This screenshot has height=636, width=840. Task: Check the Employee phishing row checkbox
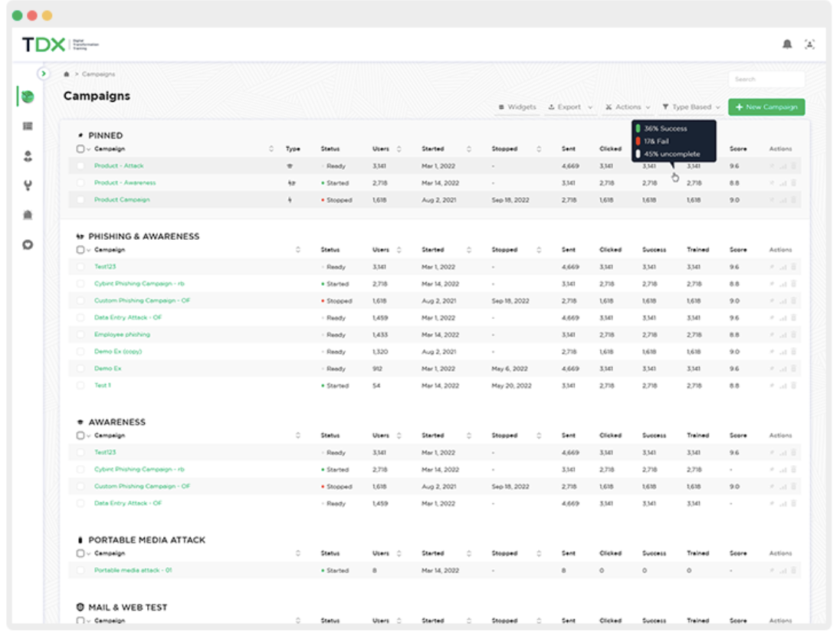80,335
